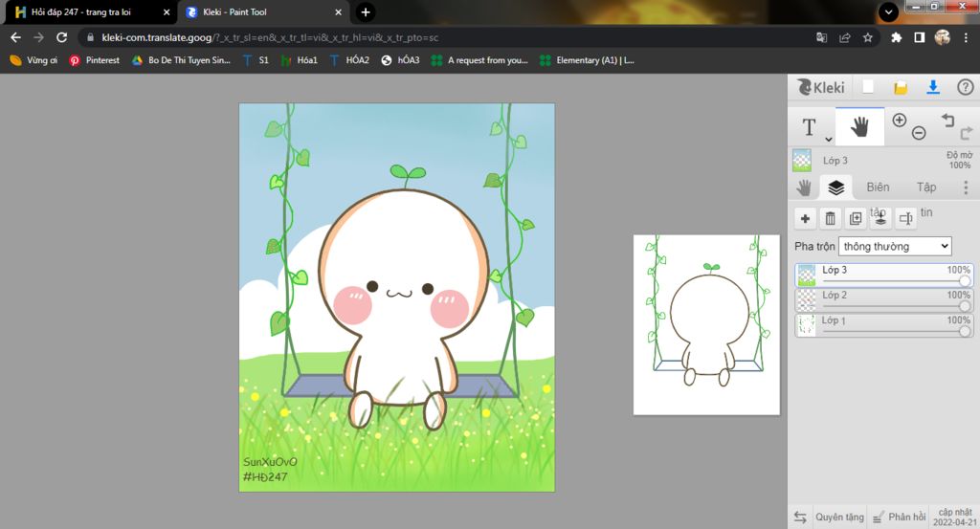Open the Chrome profile avatar
The image size is (980, 529).
click(943, 37)
